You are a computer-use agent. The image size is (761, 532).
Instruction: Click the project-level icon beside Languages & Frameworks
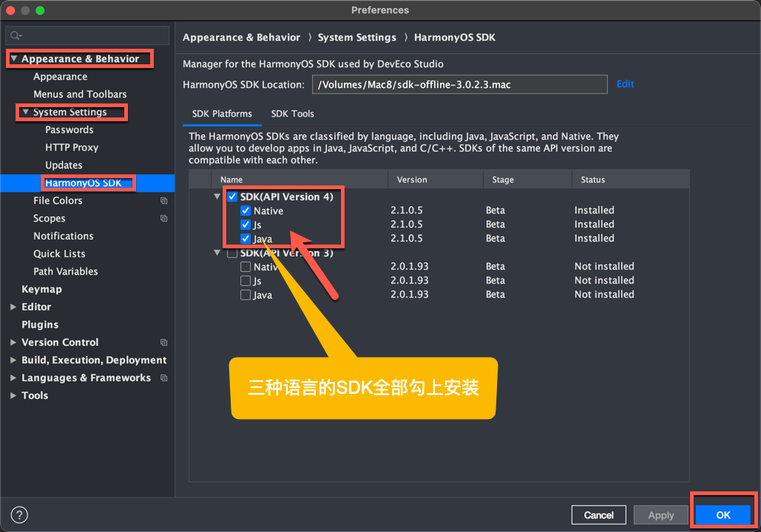(164, 378)
